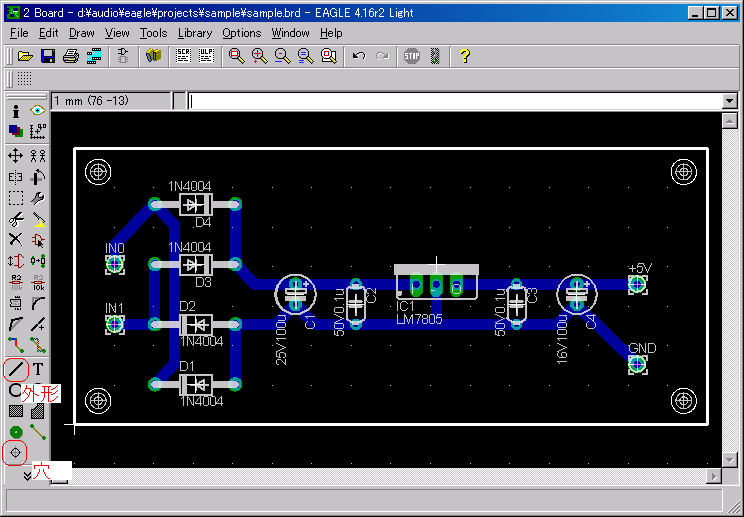Save the board with the floppy icon

point(48,56)
